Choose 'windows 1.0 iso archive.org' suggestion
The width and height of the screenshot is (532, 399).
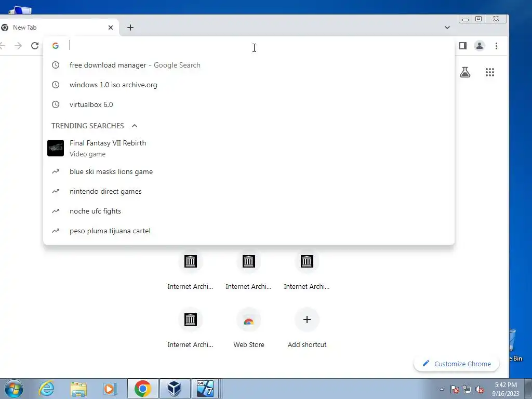click(x=249, y=85)
